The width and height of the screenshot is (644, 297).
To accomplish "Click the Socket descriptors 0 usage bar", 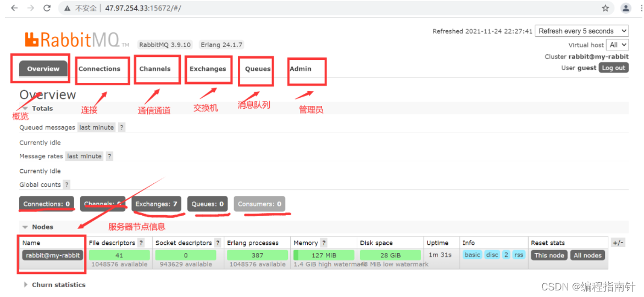I will pos(186,255).
